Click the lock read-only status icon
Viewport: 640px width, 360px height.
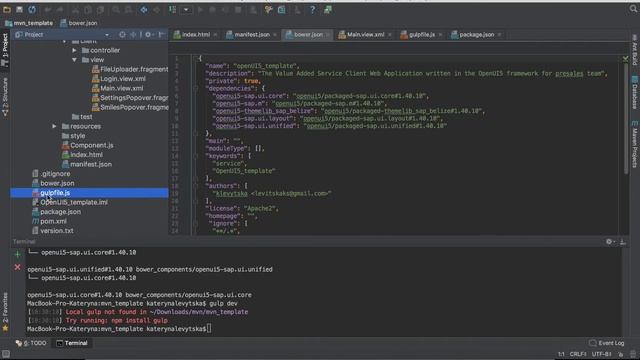(621, 354)
